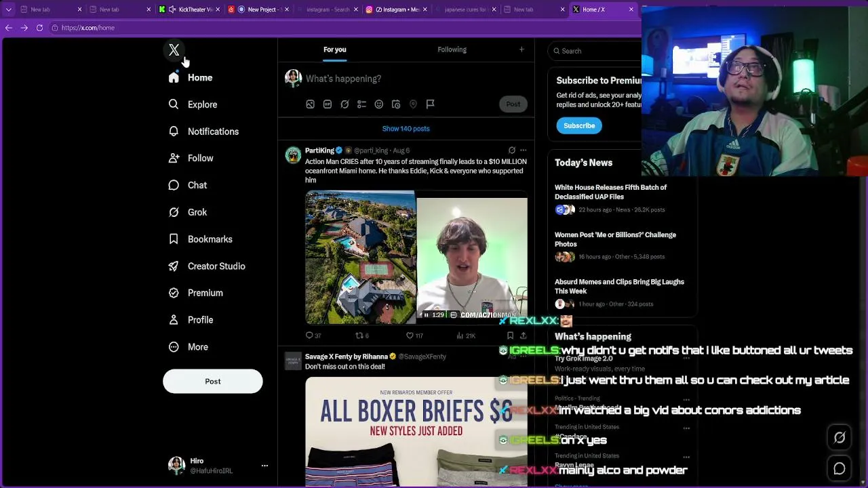Click the large white Post button in the sidebar
Image resolution: width=868 pixels, height=488 pixels.
(x=212, y=381)
